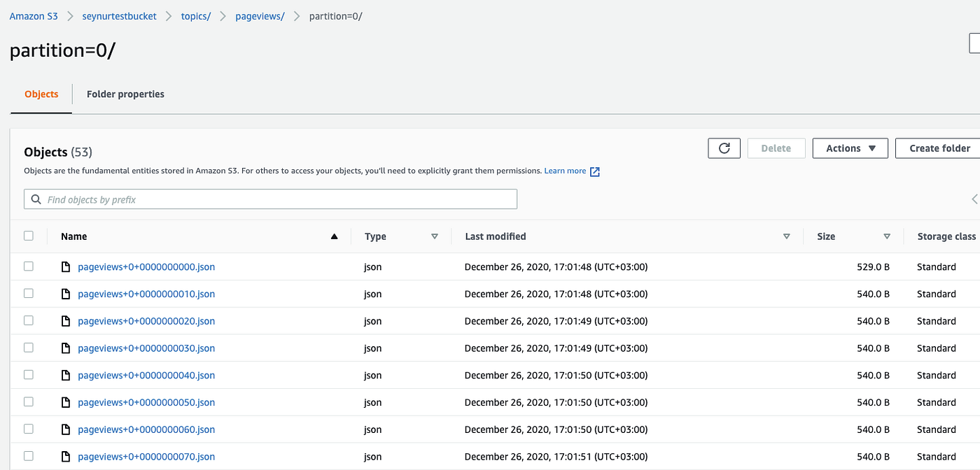This screenshot has width=980, height=470.
Task: Click the external link icon after Learn more
Action: point(594,171)
